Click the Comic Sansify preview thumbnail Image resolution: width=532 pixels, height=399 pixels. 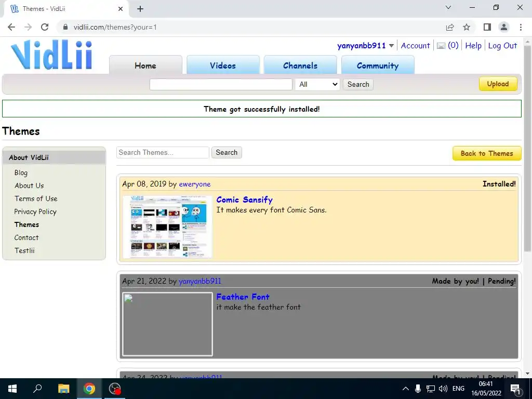168,227
